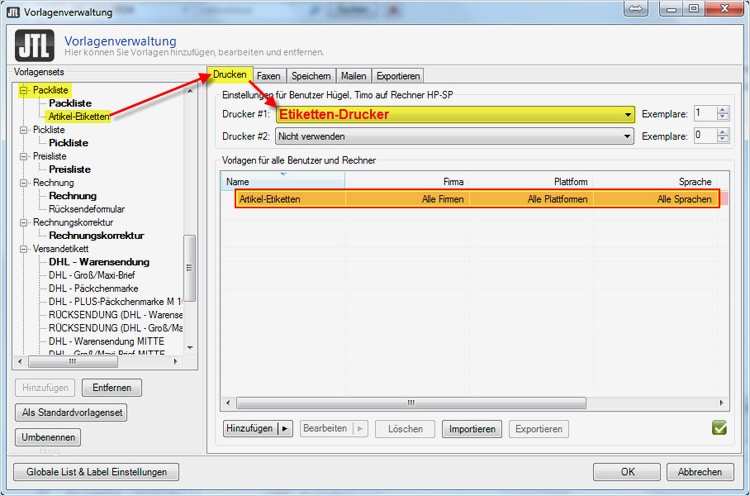Image resolution: width=750 pixels, height=496 pixels.
Task: Click the Abbrechen button
Action: 700,472
